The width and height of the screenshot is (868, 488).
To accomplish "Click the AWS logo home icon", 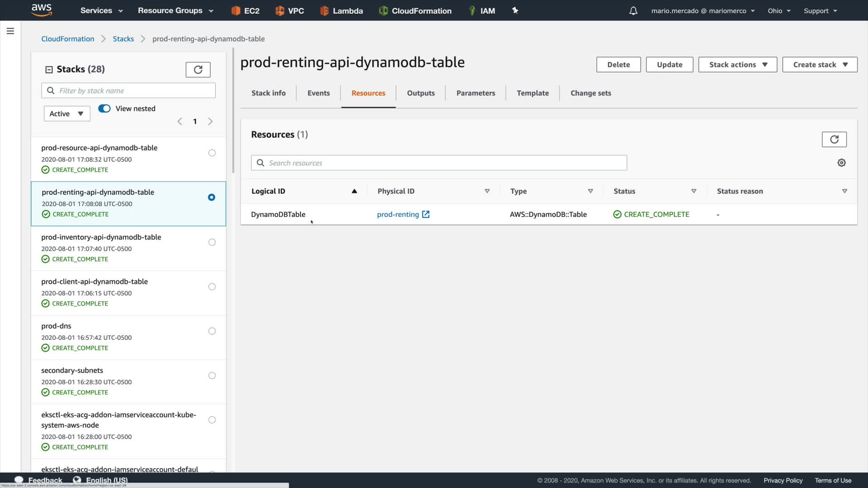I will (x=42, y=10).
